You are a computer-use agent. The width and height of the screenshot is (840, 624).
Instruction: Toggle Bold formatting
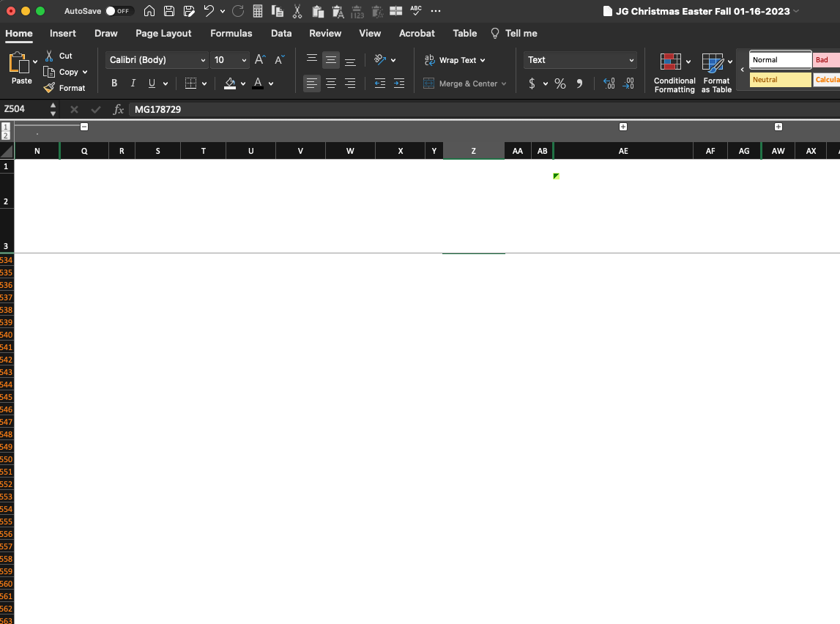[114, 83]
